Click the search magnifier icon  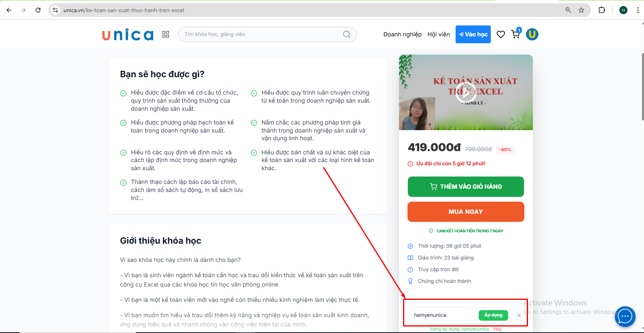pyautogui.click(x=346, y=34)
